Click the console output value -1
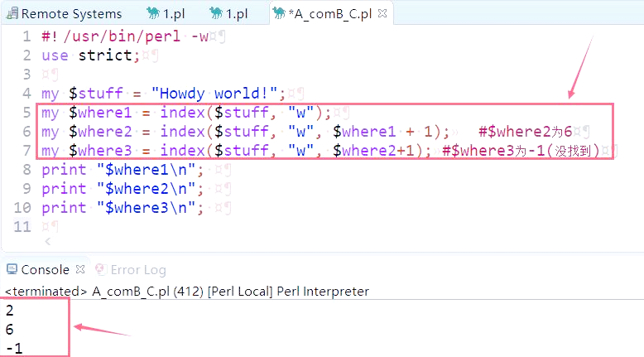 click(14, 349)
